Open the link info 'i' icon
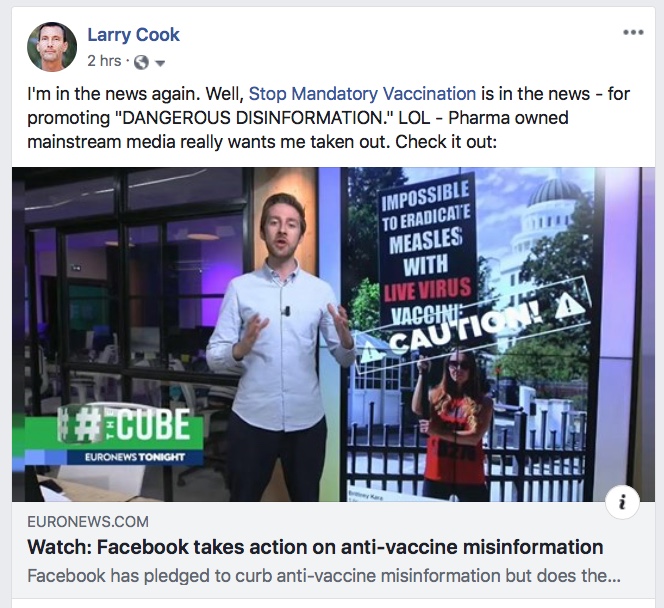The width and height of the screenshot is (664, 608). (x=622, y=502)
